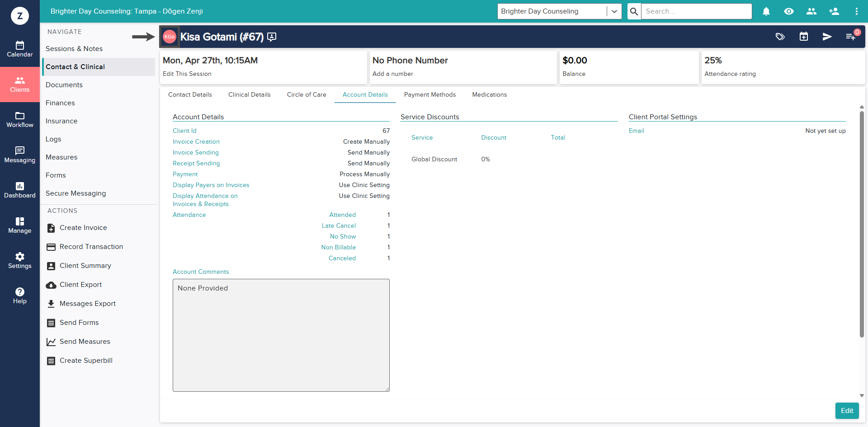This screenshot has width=868, height=427.
Task: Click the Send Measures chart icon
Action: [x=51, y=342]
